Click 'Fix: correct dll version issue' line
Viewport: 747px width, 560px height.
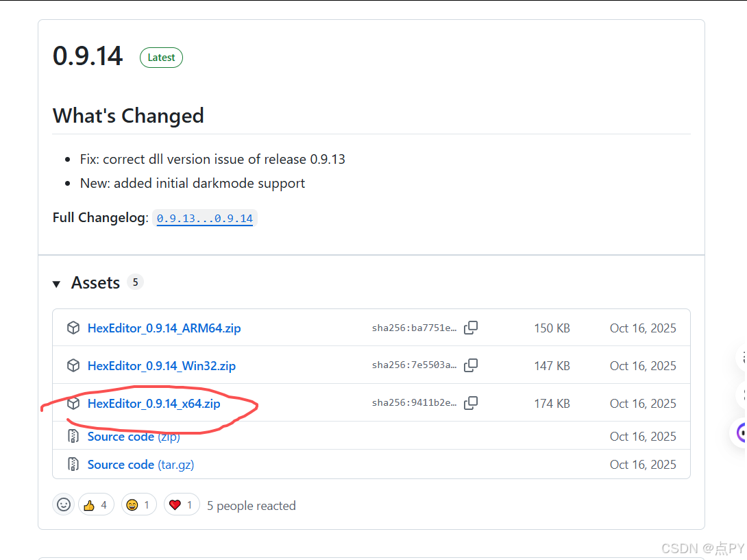coord(212,159)
